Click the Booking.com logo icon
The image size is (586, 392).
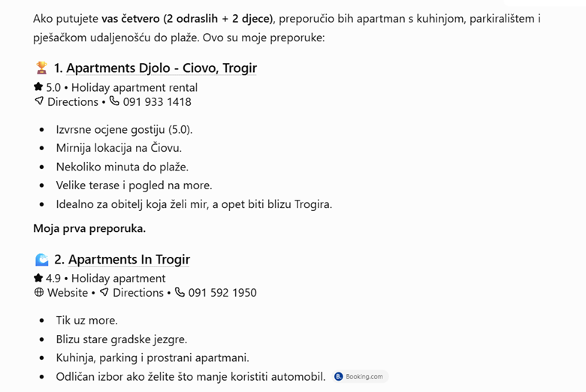tap(339, 376)
